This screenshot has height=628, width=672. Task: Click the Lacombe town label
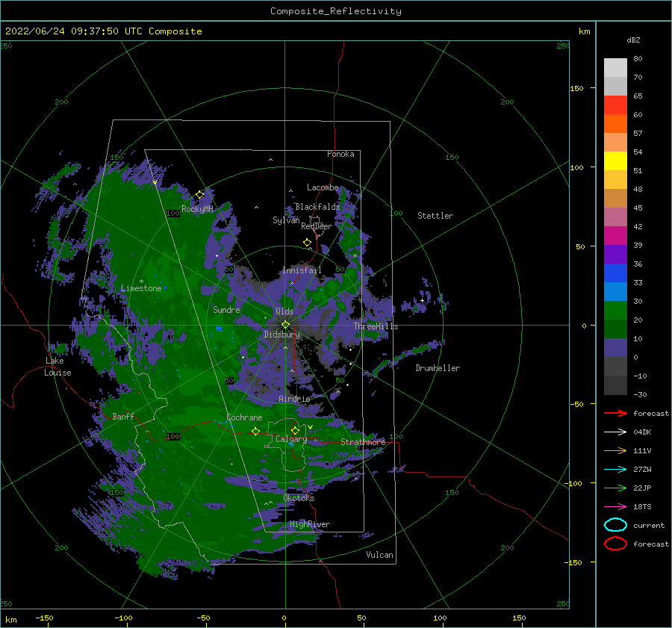click(x=323, y=187)
